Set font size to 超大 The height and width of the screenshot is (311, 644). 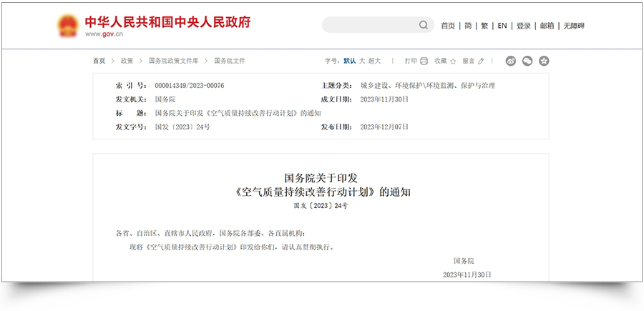click(x=376, y=61)
